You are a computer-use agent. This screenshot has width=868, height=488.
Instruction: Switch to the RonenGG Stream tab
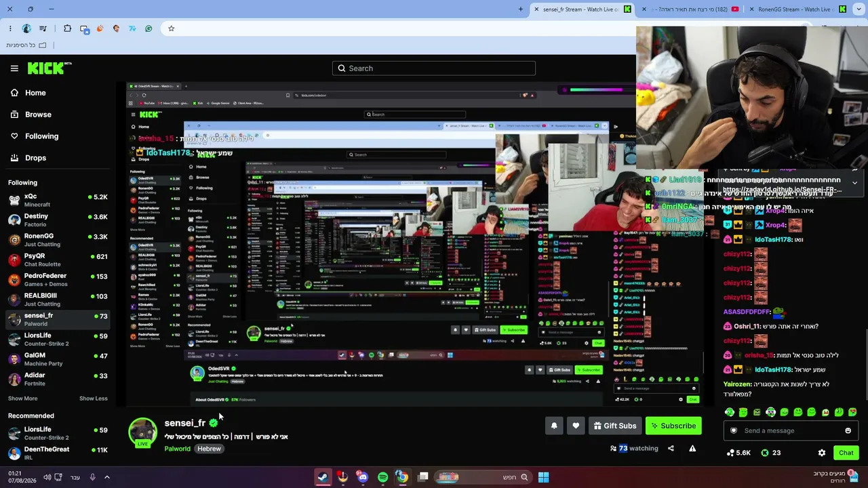pyautogui.click(x=797, y=9)
